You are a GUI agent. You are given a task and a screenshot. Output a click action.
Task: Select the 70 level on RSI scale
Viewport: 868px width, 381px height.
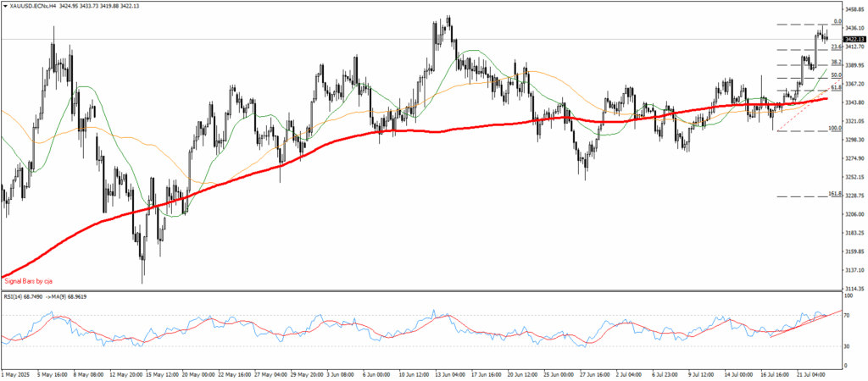click(849, 314)
